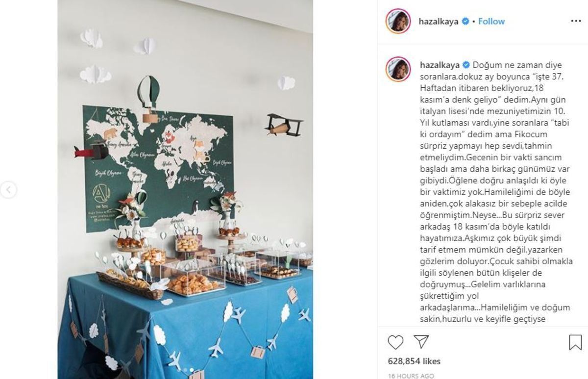Like the post with the heart icon
588x379 pixels.
[x=395, y=342]
